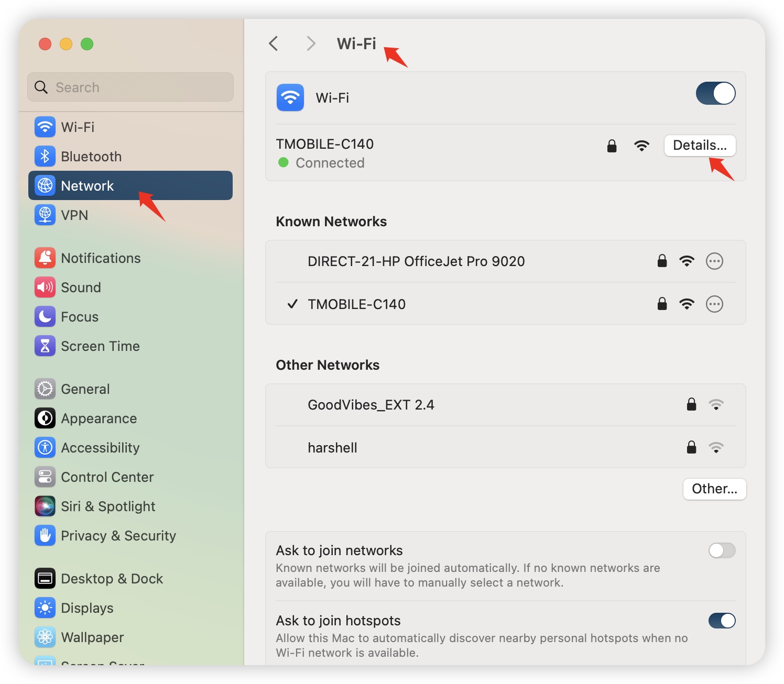
Task: Click the Desktop & Dock icon
Action: click(x=45, y=578)
